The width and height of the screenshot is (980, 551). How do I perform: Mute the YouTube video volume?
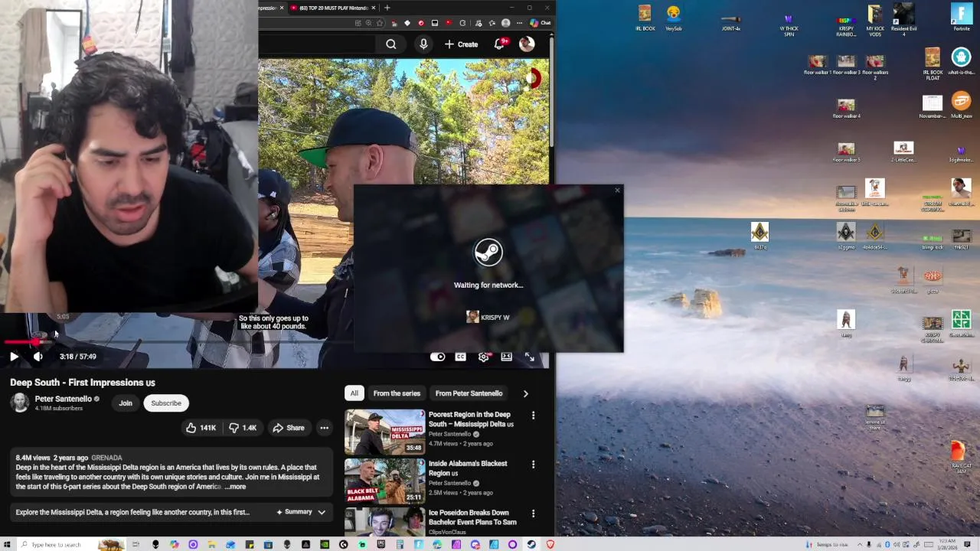pyautogui.click(x=38, y=357)
